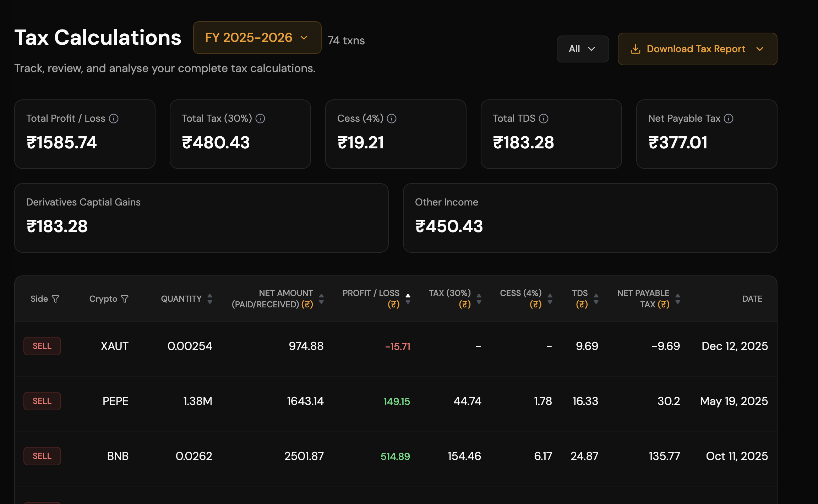The image size is (818, 504).
Task: Click the SELL badge in BNB row
Action: [42, 456]
